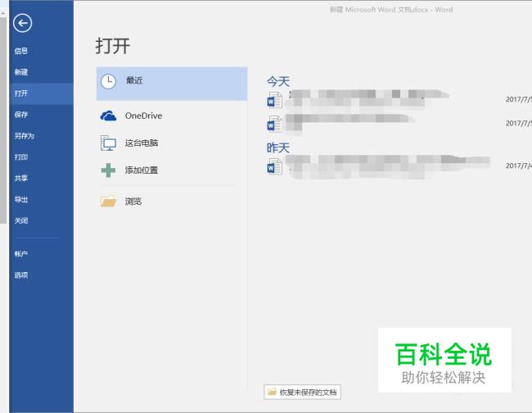The width and height of the screenshot is (532, 413).
Task: Select the 浏览 label
Action: 133,202
